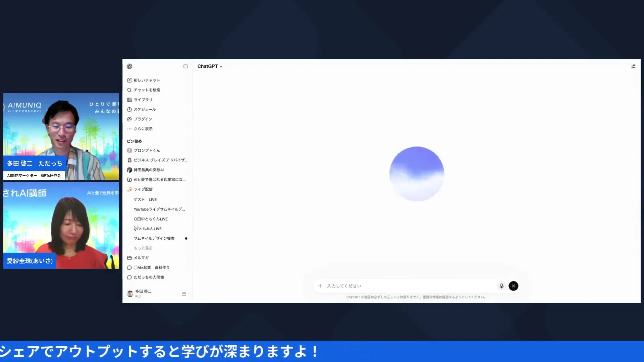Click the 神田昌典の突破AI avatar icon
The height and width of the screenshot is (362, 644).
[x=129, y=170]
